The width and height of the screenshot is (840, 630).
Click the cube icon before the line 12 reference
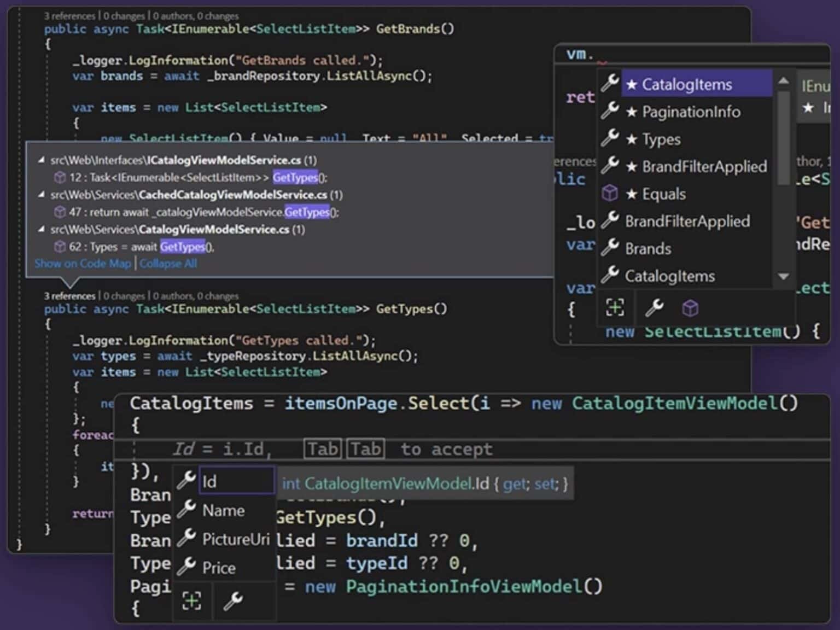pyautogui.click(x=60, y=177)
